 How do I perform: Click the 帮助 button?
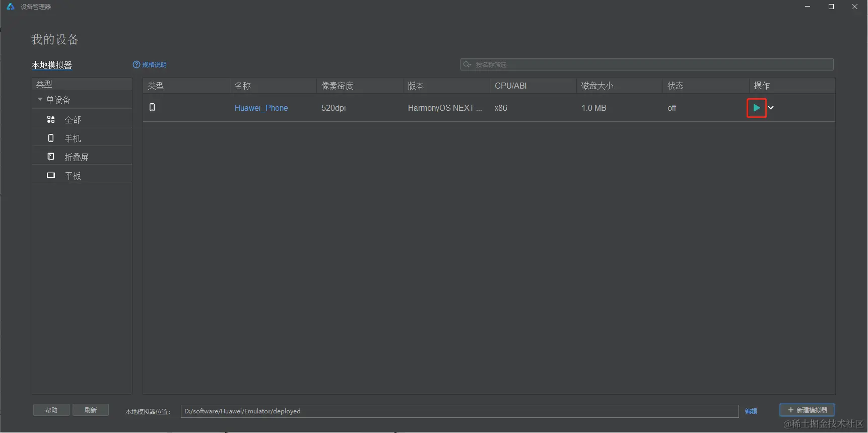[x=51, y=410]
